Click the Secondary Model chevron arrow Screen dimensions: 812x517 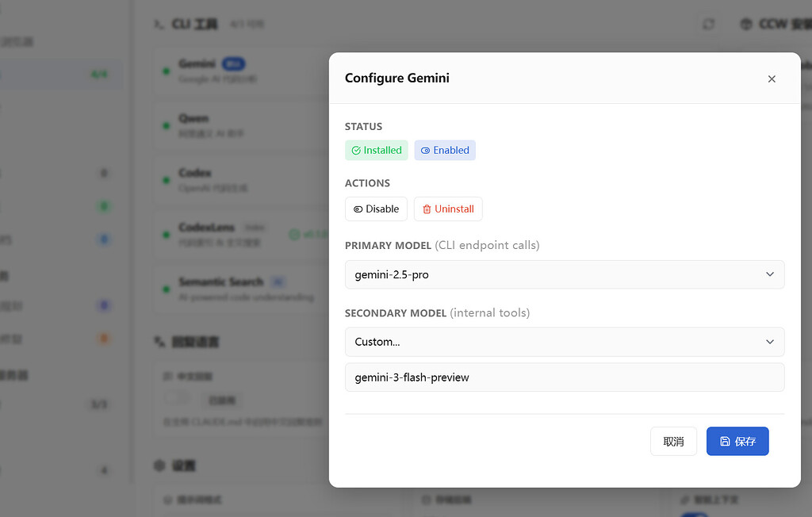(770, 342)
